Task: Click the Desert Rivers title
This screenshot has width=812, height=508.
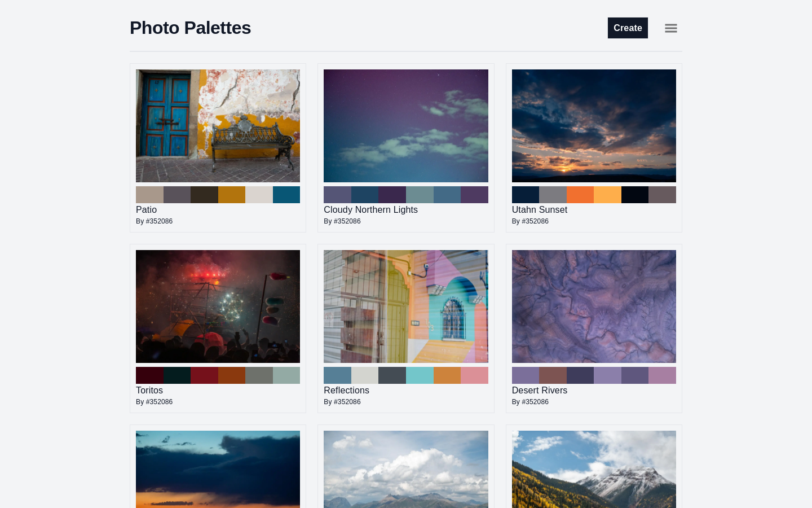Action: pyautogui.click(x=539, y=390)
